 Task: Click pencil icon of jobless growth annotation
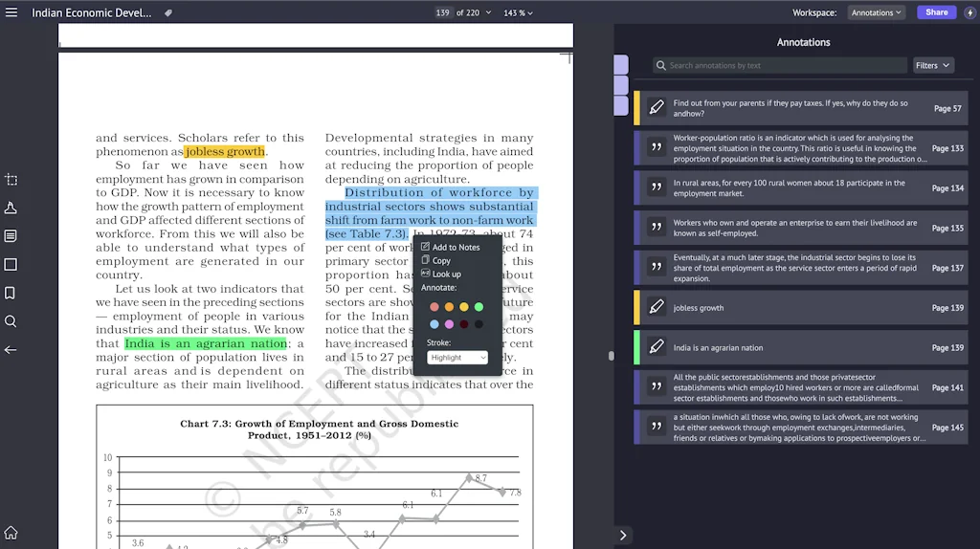(657, 307)
